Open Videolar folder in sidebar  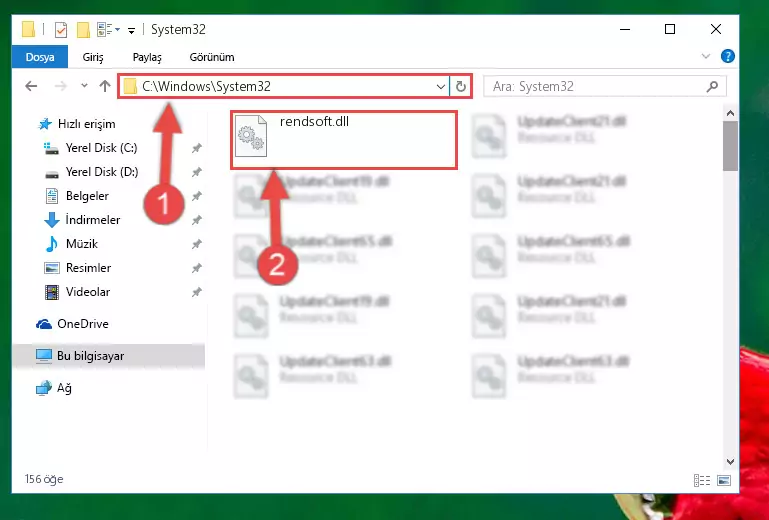(x=88, y=292)
